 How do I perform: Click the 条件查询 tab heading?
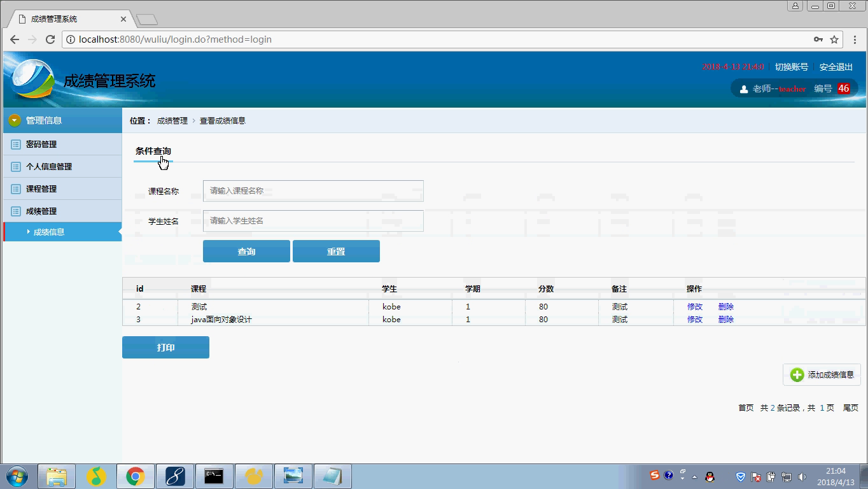pyautogui.click(x=153, y=152)
